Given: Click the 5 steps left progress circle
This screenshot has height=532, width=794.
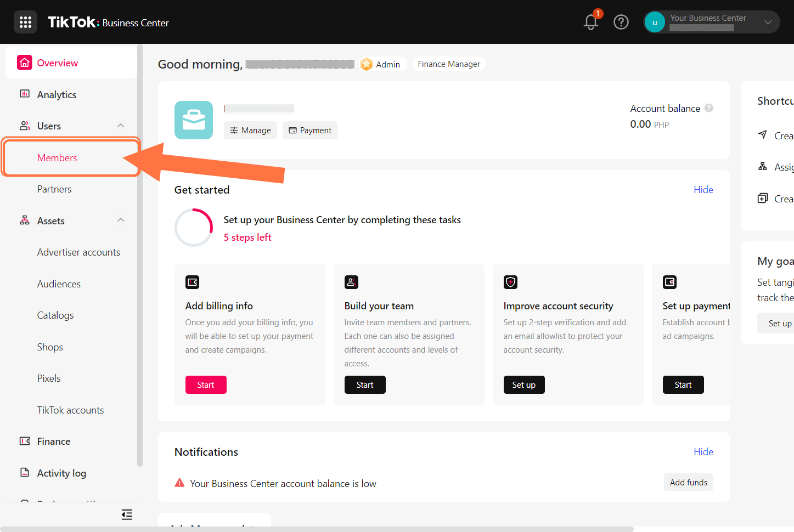Looking at the screenshot, I should click(x=194, y=227).
